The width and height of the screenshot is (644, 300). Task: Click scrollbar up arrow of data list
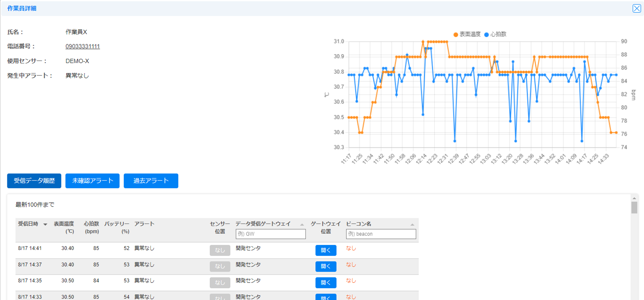click(634, 198)
